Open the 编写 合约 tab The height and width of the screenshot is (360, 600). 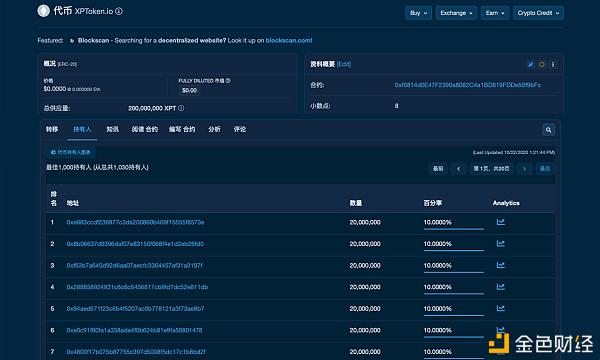[x=182, y=129]
